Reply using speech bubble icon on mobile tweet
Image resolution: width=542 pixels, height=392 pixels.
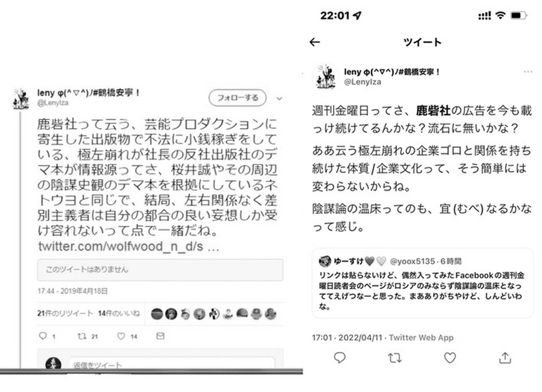pyautogui.click(x=340, y=358)
